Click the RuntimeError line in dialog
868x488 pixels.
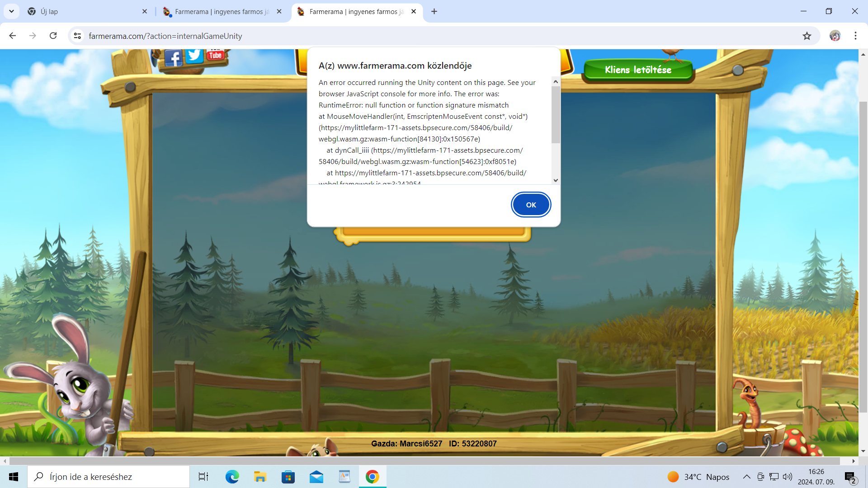click(414, 105)
